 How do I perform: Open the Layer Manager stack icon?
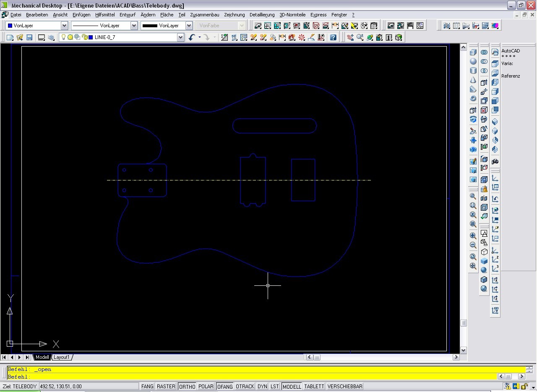tap(51, 37)
